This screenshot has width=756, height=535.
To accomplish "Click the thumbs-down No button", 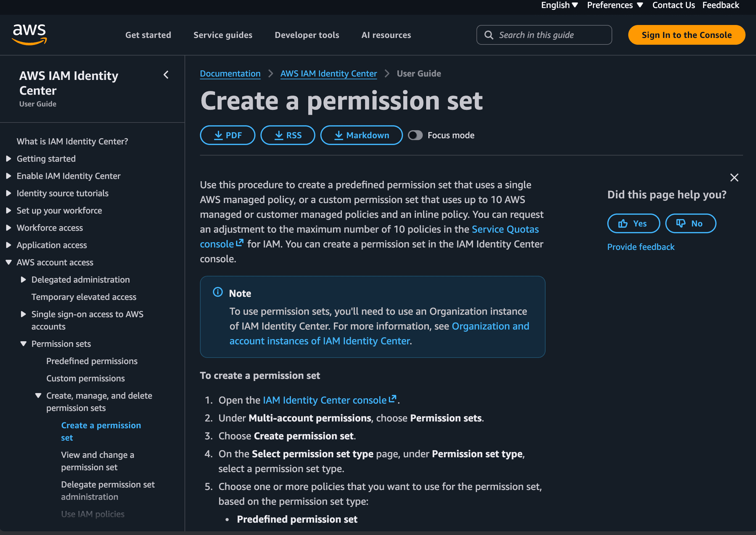I will 690,223.
